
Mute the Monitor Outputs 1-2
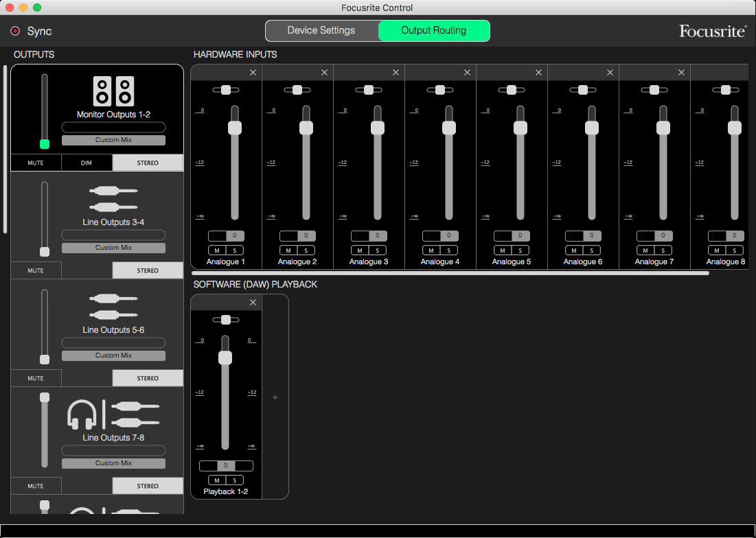(x=36, y=163)
